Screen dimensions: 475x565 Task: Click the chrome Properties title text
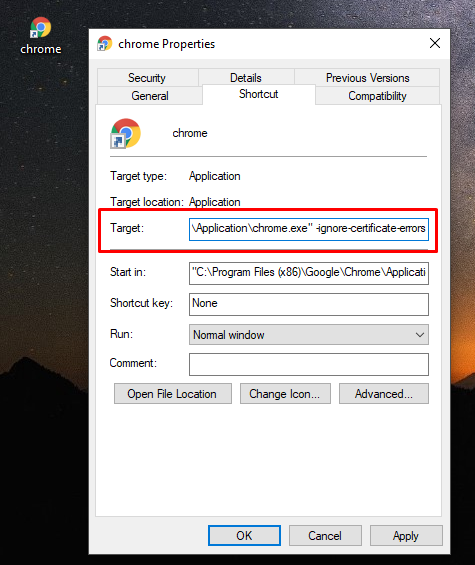[167, 44]
